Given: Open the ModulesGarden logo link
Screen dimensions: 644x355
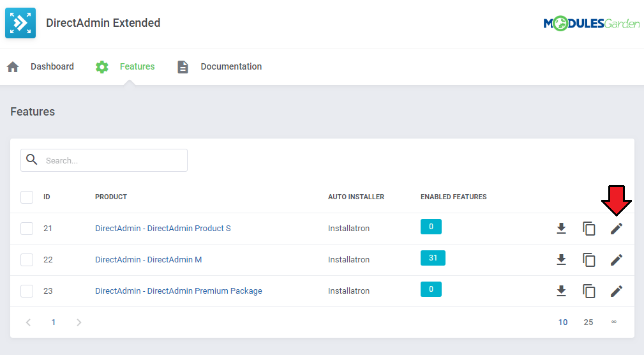Looking at the screenshot, I should click(592, 24).
